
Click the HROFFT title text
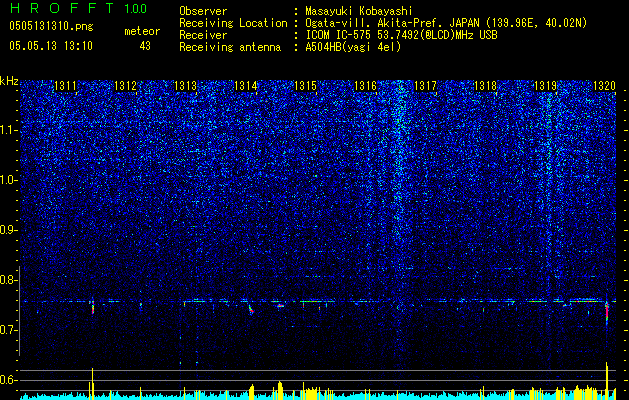tap(63, 8)
